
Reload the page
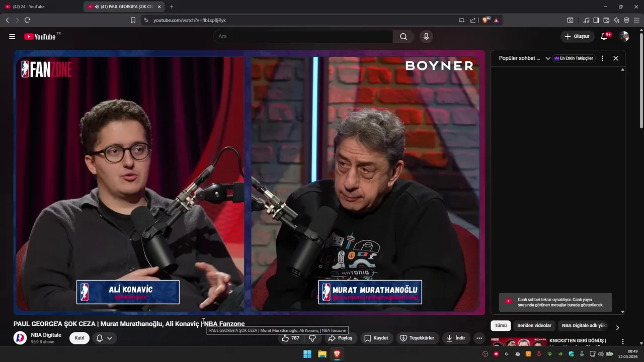27,20
